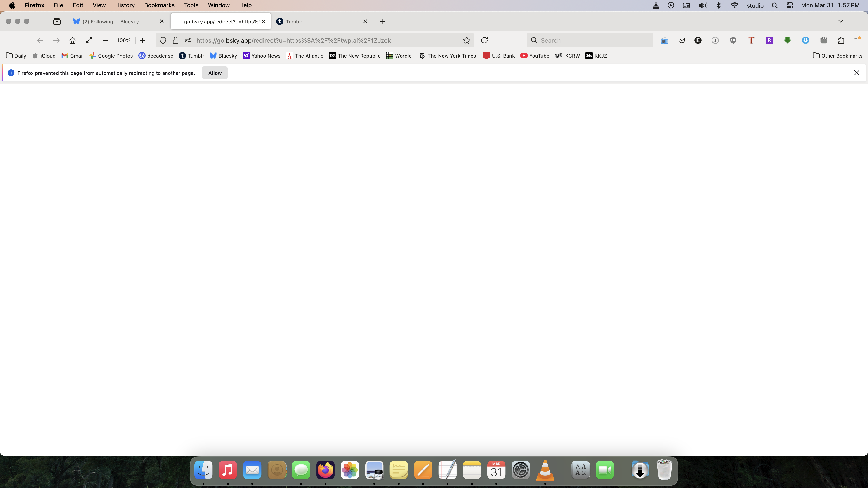Click the green download arrow extension
The height and width of the screenshot is (488, 868).
click(x=788, y=40)
